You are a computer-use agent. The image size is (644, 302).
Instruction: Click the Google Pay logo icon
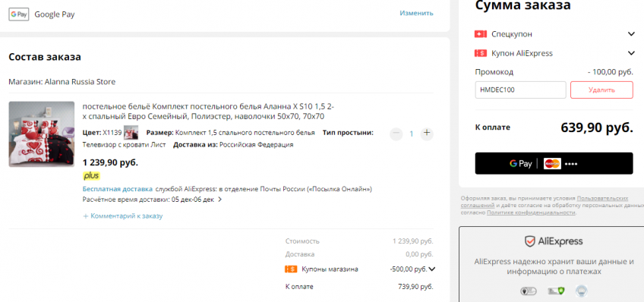pyautogui.click(x=19, y=14)
